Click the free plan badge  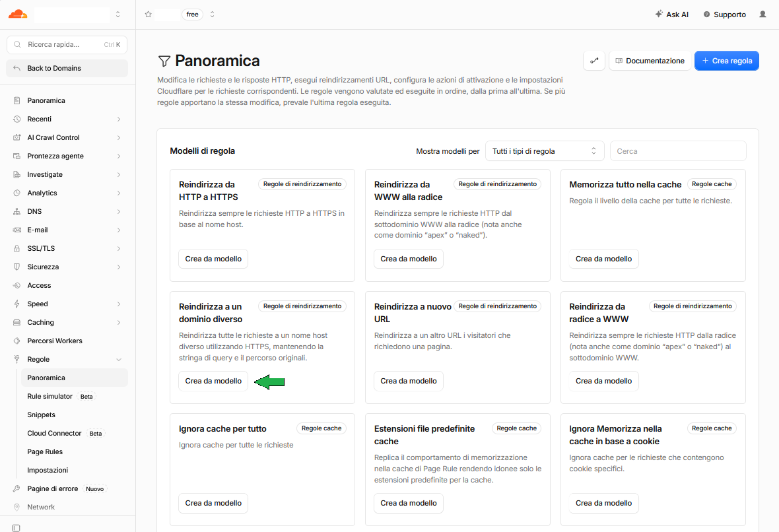click(x=192, y=15)
